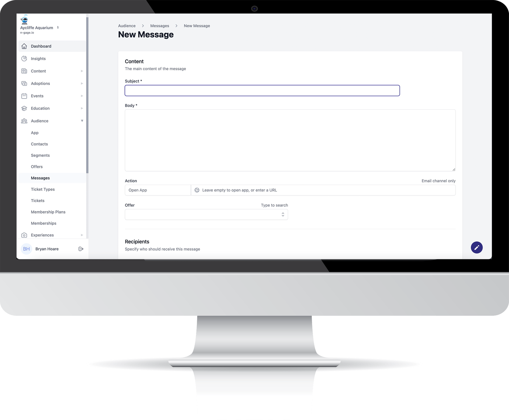The width and height of the screenshot is (509, 420).
Task: Open the Membership Plans submenu item
Action: (48, 212)
